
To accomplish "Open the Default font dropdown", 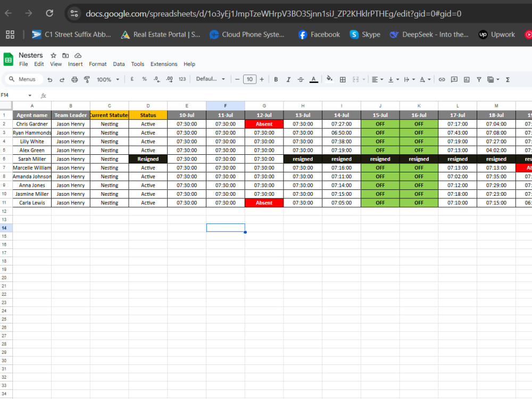I will [x=210, y=79].
